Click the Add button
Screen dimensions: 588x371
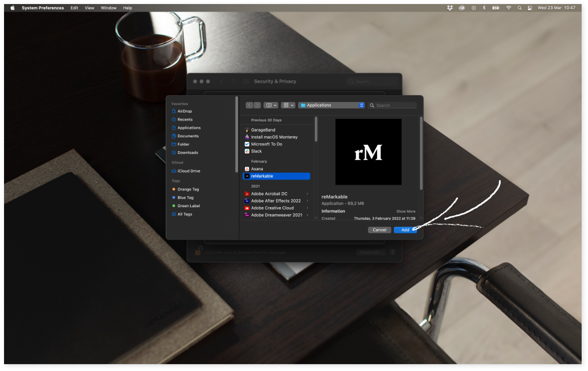pos(405,230)
